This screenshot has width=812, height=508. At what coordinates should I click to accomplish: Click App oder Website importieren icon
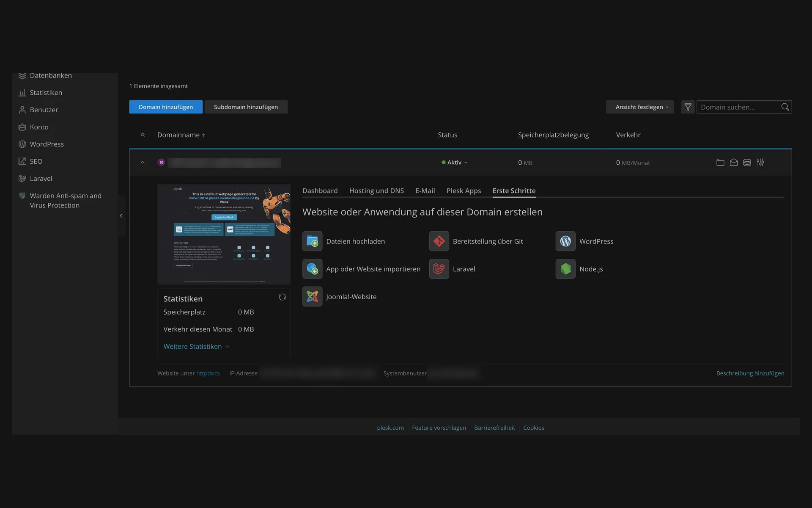pyautogui.click(x=313, y=269)
